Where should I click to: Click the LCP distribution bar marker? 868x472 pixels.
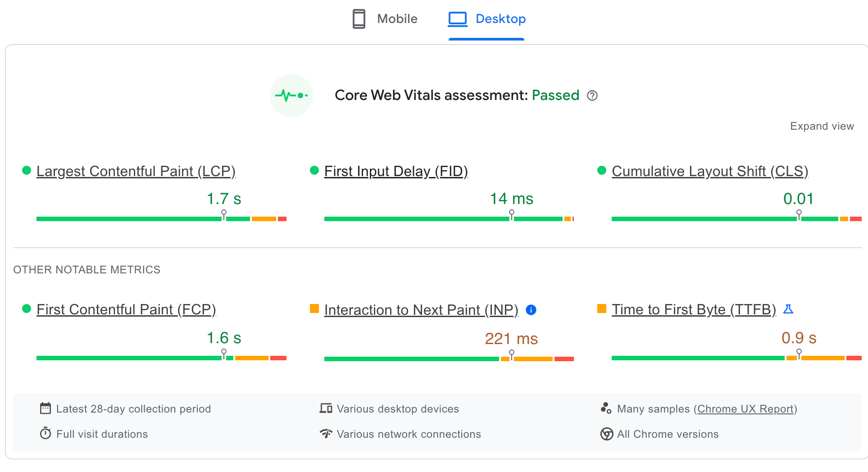[x=224, y=215]
